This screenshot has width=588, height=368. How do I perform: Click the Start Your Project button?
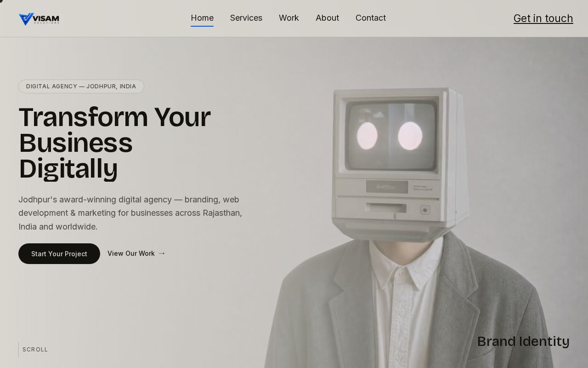point(59,253)
